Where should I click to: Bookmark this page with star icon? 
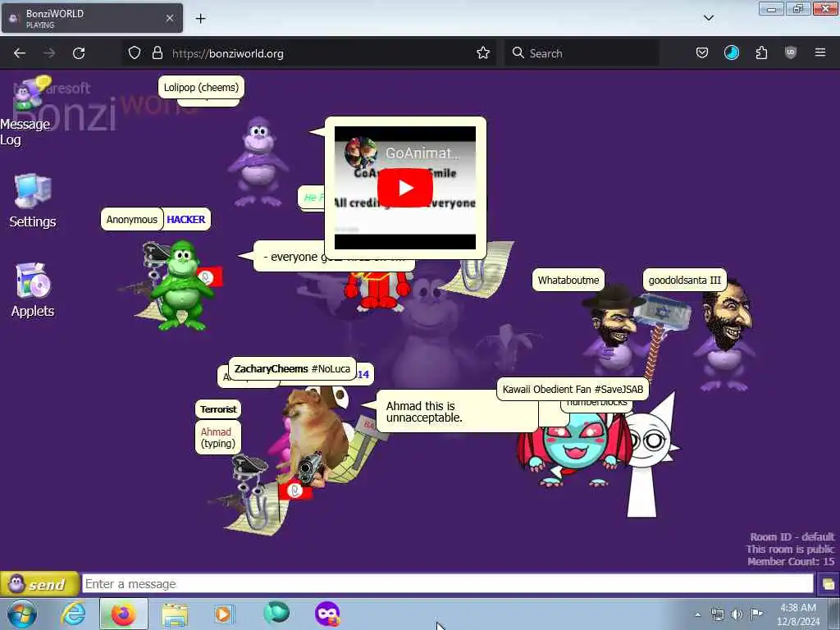tap(483, 53)
